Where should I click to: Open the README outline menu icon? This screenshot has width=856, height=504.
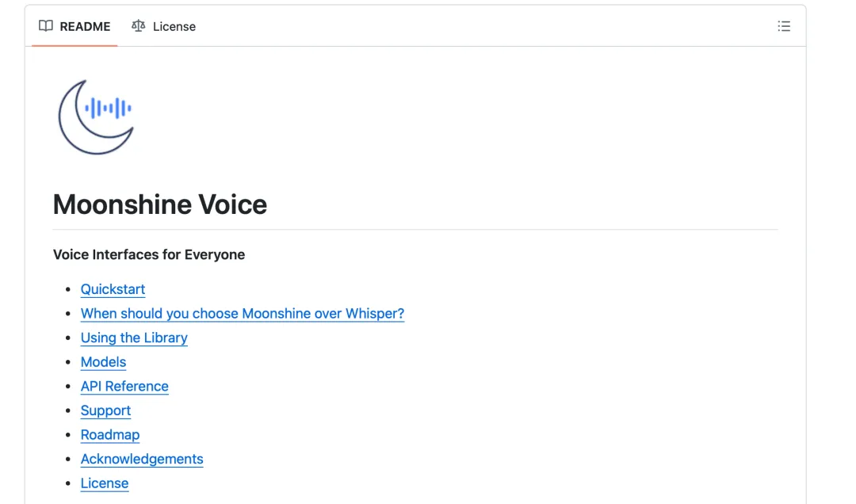pyautogui.click(x=784, y=26)
